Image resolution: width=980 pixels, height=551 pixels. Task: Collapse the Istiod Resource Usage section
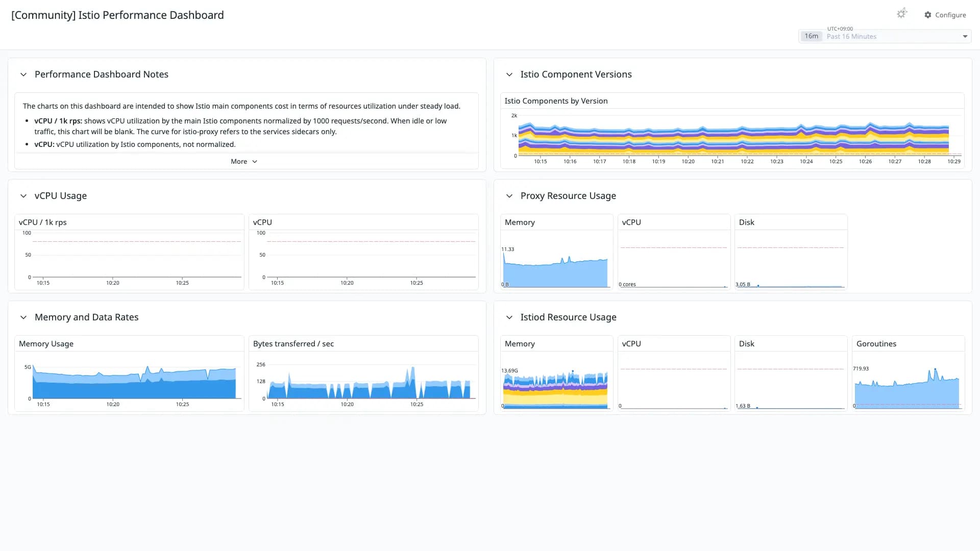tap(509, 317)
